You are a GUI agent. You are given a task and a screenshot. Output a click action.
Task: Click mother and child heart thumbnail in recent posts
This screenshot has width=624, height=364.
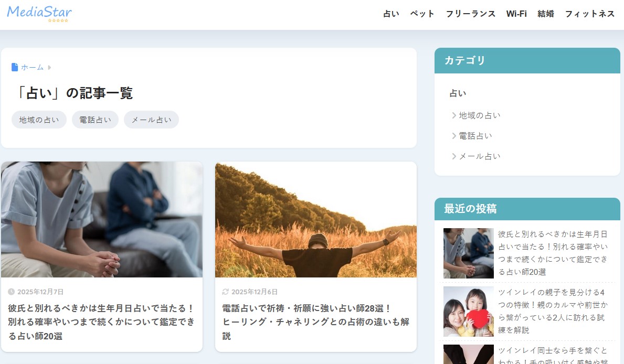coord(468,312)
